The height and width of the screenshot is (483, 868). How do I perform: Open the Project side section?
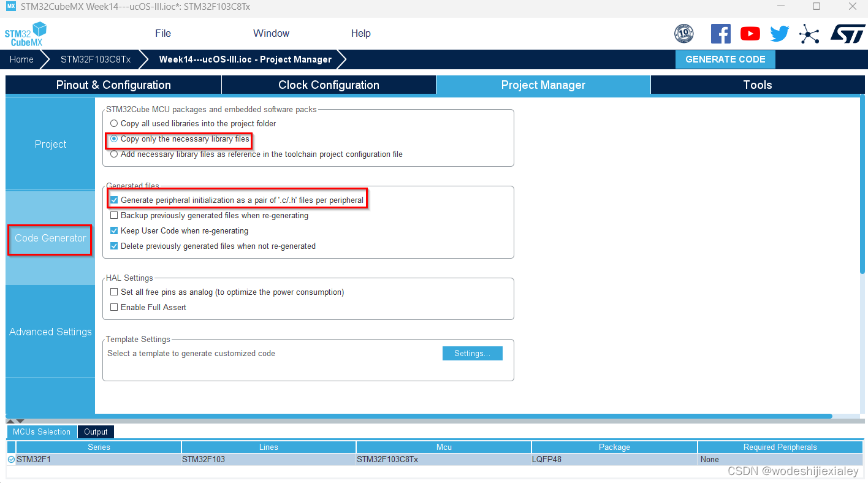coord(50,145)
